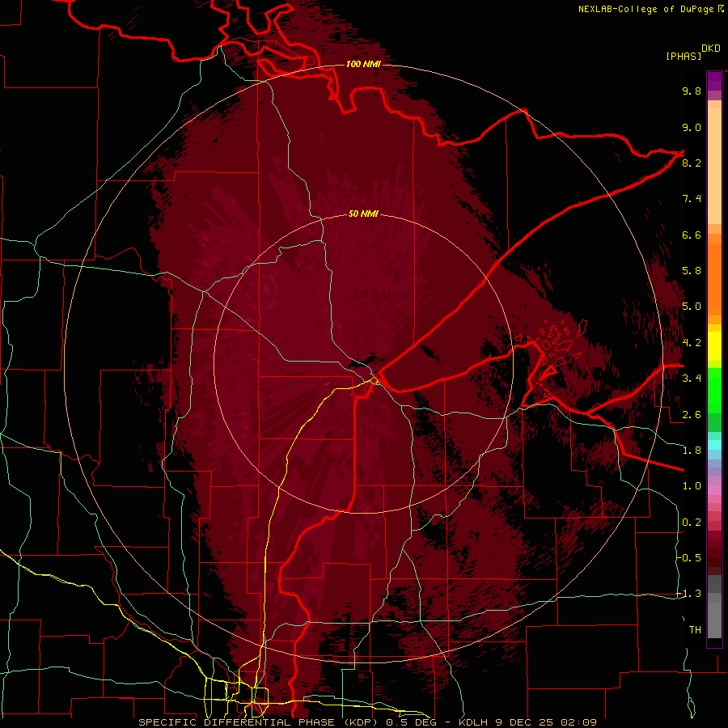Click the 5.8 scale value
The width and height of the screenshot is (728, 728).
pyautogui.click(x=692, y=271)
